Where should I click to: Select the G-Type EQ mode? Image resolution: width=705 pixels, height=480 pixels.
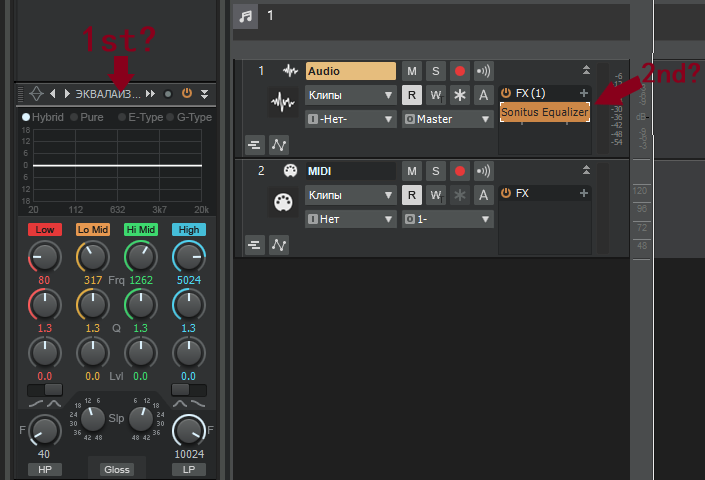189,117
